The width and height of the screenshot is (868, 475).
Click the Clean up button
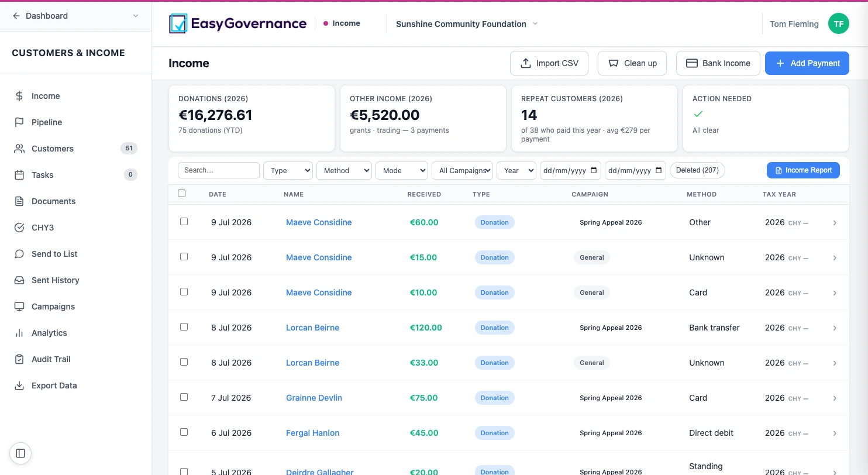coord(632,63)
